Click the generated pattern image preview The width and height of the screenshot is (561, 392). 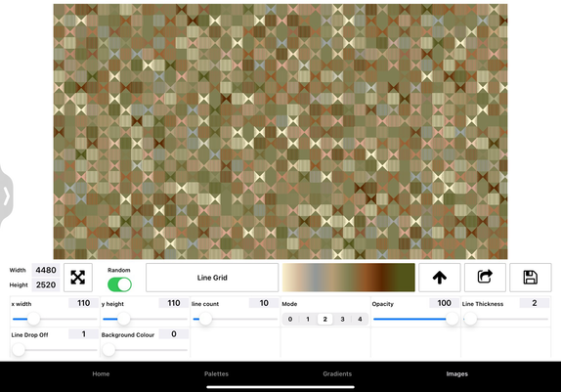click(x=280, y=131)
